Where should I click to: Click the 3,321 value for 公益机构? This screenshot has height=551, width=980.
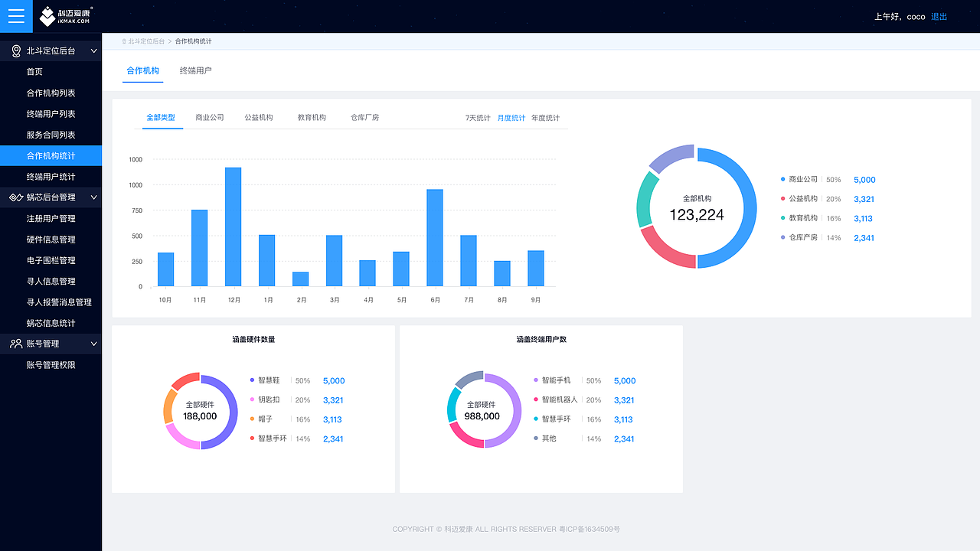(864, 199)
